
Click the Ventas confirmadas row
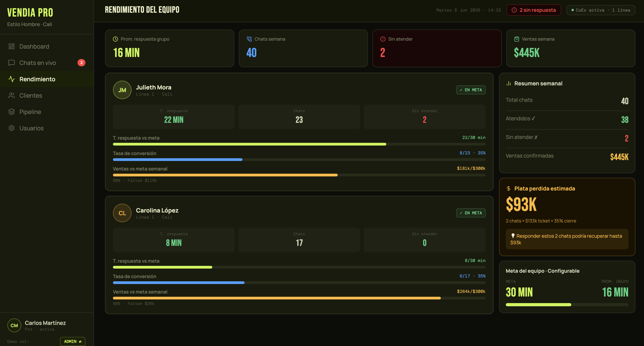(x=567, y=157)
